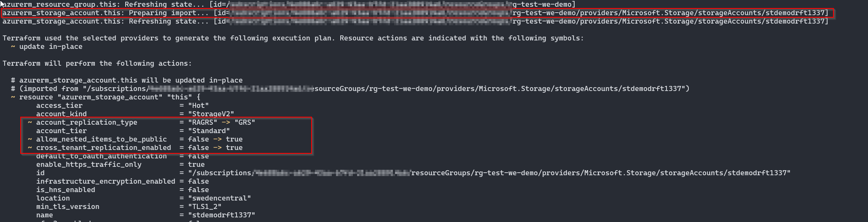The width and height of the screenshot is (868, 222).
Task: Click the tilde before "update in-place"
Action: 13,47
